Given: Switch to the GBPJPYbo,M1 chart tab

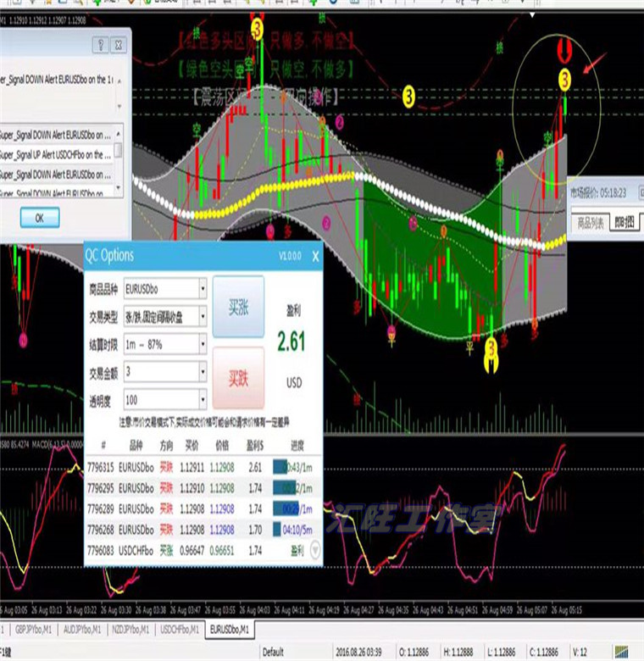Looking at the screenshot, I should [35, 629].
